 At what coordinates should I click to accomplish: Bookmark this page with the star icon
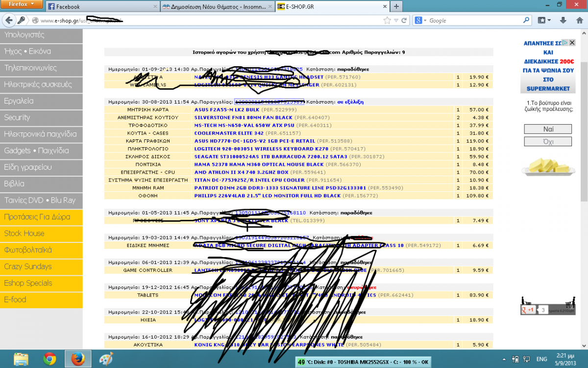coord(387,21)
